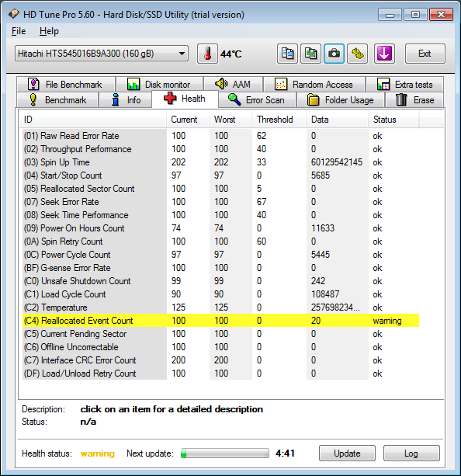Open the AAM speaker tab
Screen dimensions: 461x476
click(233, 84)
